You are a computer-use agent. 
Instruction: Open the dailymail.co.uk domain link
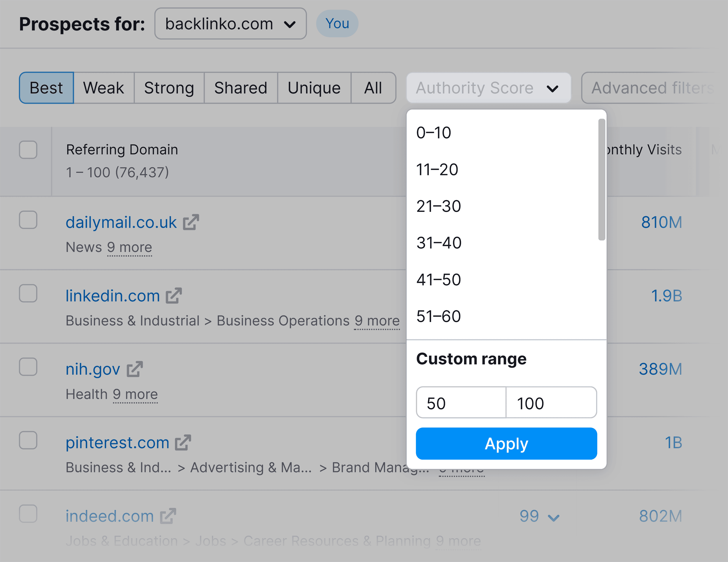[x=121, y=222]
